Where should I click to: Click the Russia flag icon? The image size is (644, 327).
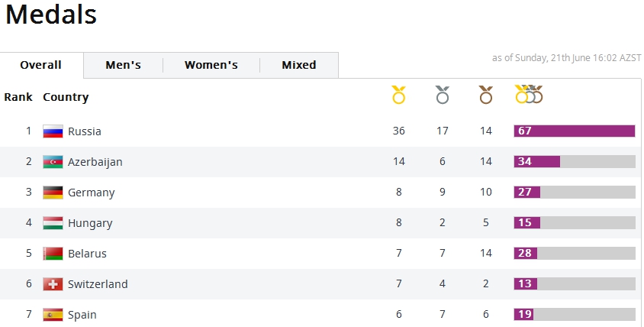53,131
